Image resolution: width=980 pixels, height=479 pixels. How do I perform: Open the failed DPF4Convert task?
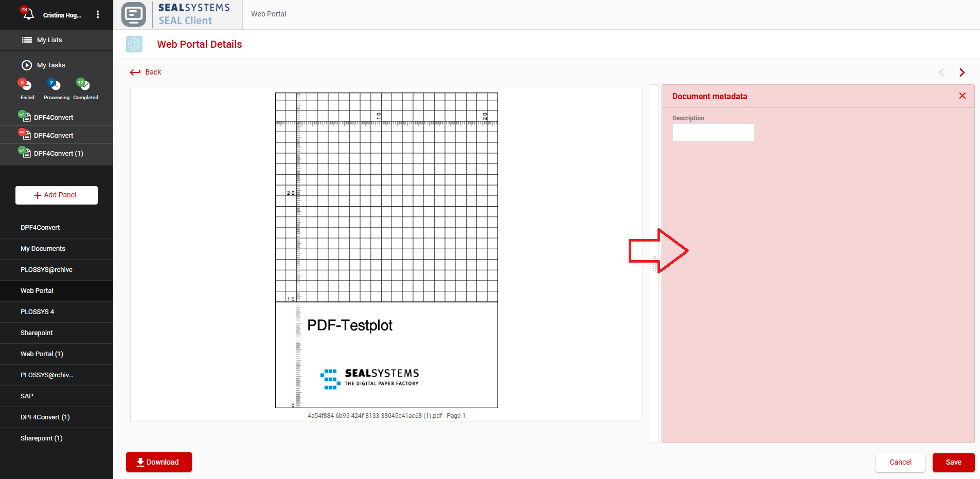tap(53, 135)
